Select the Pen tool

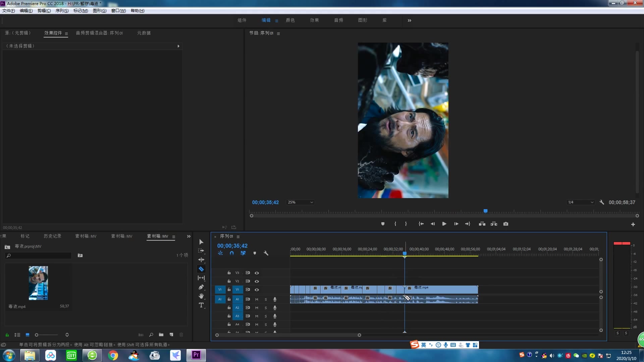click(201, 287)
